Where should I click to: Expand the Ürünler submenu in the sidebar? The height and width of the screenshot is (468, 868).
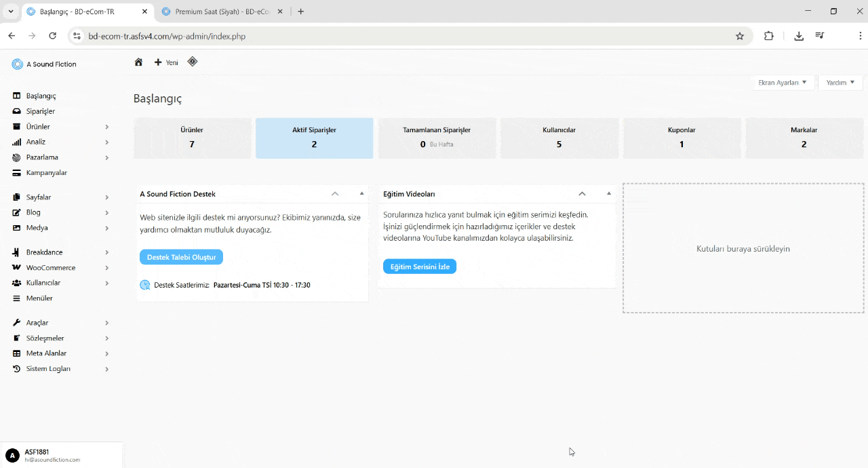107,127
